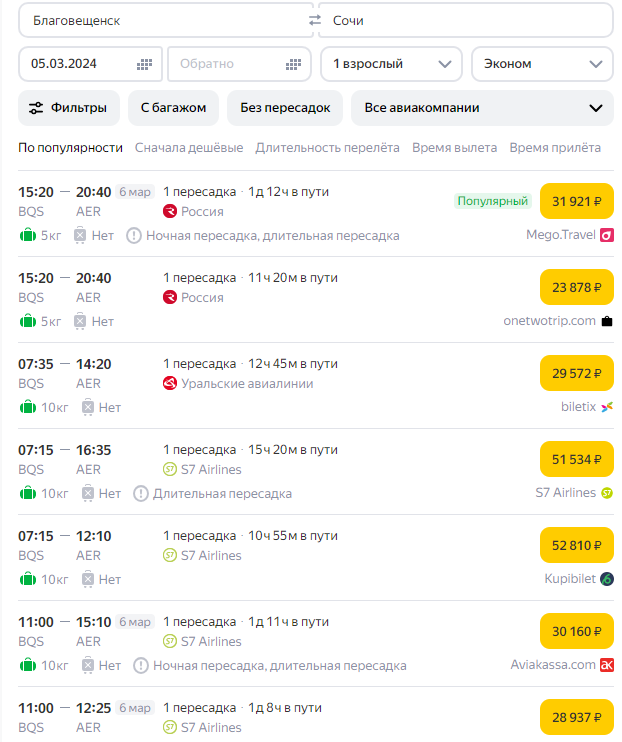Image resolution: width=622 pixels, height=742 pixels.
Task: Swap origin and destination cities
Action: pos(315,21)
